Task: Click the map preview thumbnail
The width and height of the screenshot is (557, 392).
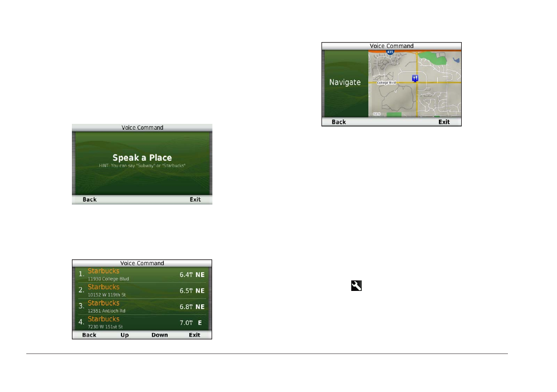Action: point(414,84)
